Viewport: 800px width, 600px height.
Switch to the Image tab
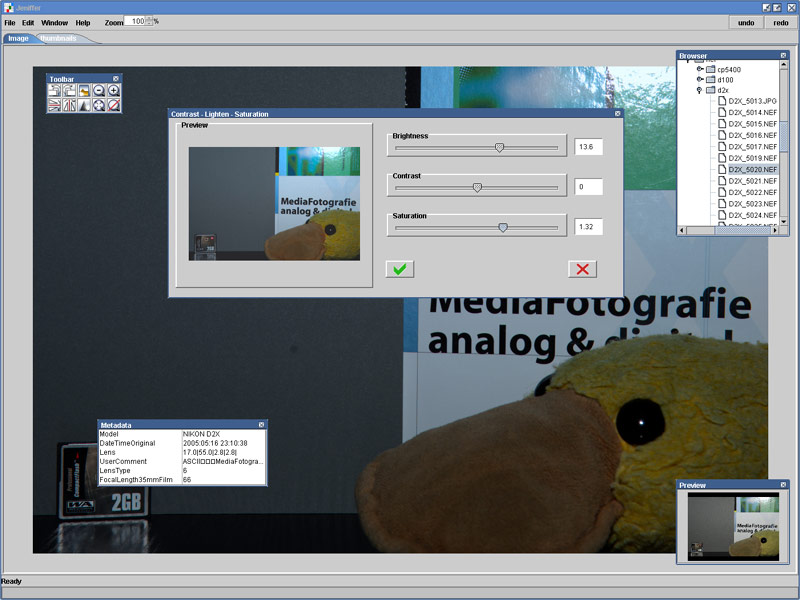18,38
